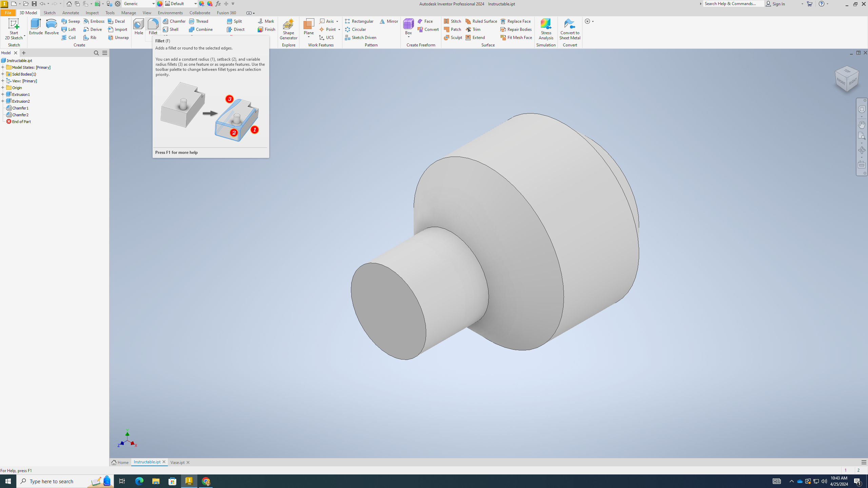Open the Hole tool
The height and width of the screenshot is (488, 868).
pyautogui.click(x=139, y=27)
